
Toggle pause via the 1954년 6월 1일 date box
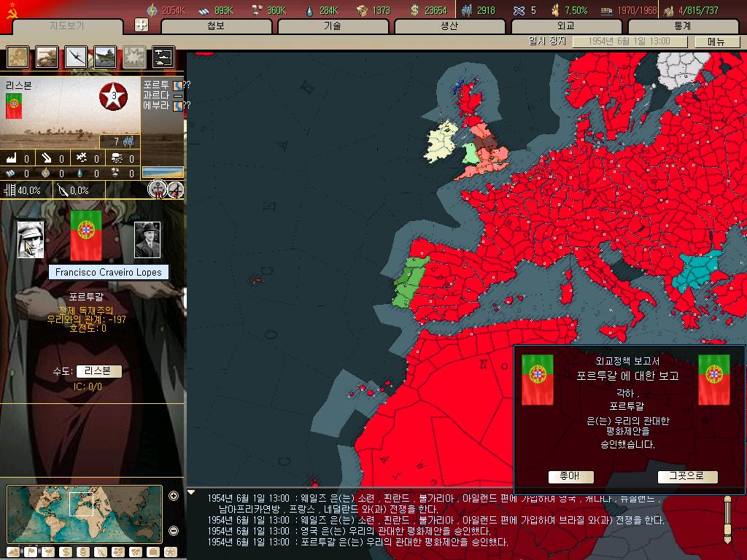pos(630,42)
